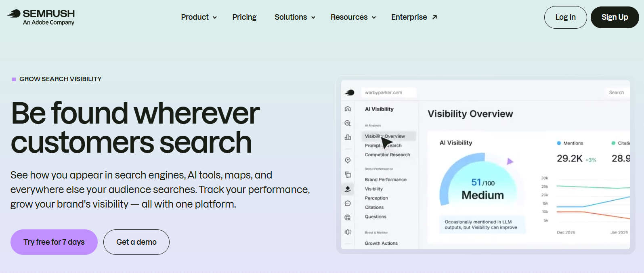Go to the Pricing page

pos(244,17)
